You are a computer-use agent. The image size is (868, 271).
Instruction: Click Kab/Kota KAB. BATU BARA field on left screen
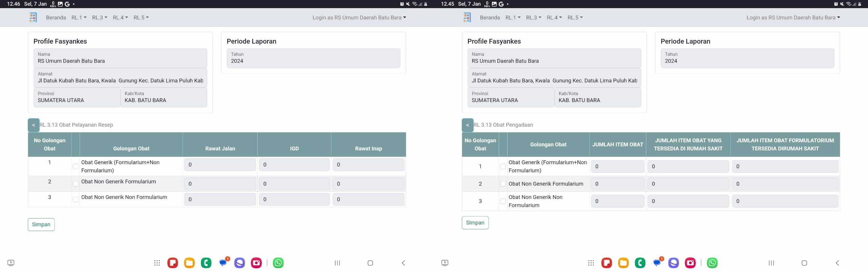tap(164, 98)
